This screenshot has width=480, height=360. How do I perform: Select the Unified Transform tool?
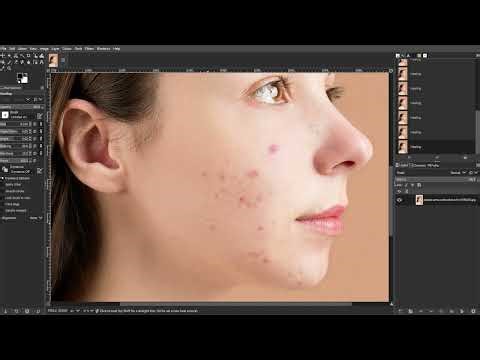tap(36, 56)
